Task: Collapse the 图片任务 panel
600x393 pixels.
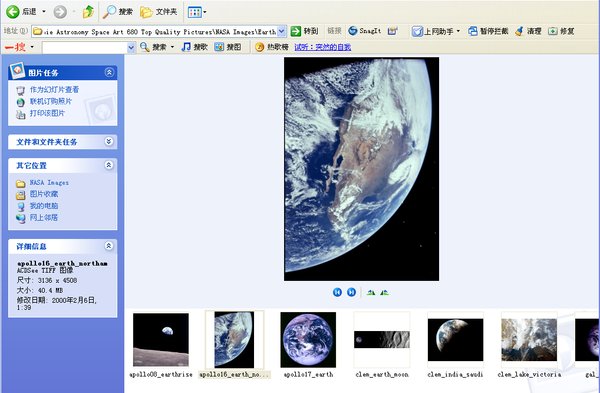Action: point(109,72)
